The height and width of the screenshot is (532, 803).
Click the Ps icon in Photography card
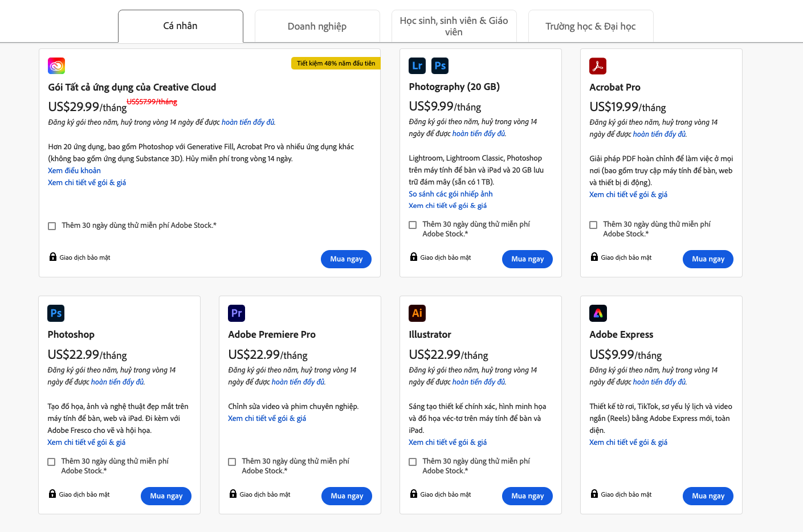pyautogui.click(x=440, y=66)
